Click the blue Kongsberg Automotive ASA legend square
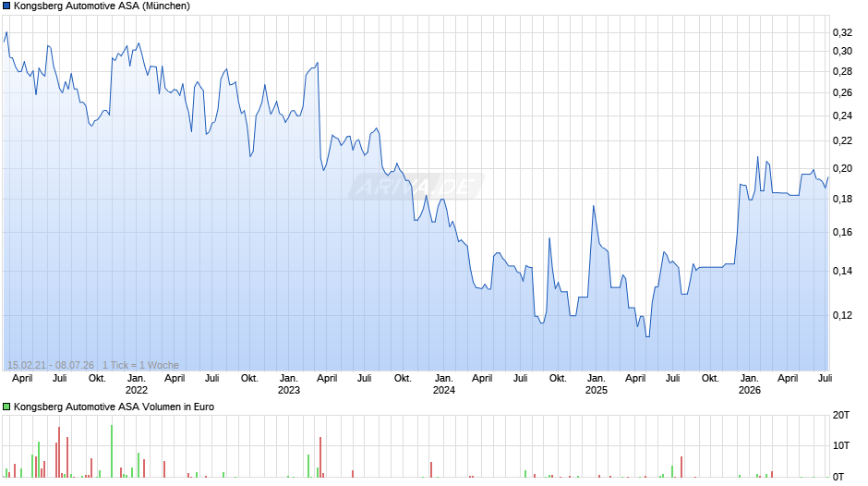 [x=6, y=6]
